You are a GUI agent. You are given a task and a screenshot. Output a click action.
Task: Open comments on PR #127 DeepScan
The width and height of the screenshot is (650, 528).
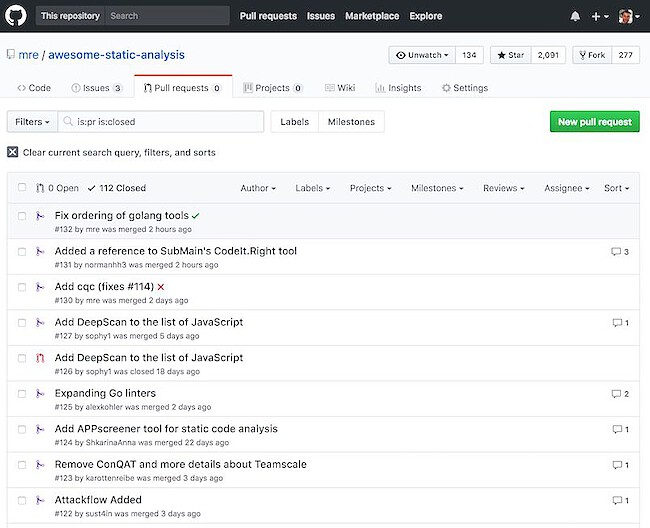point(621,322)
